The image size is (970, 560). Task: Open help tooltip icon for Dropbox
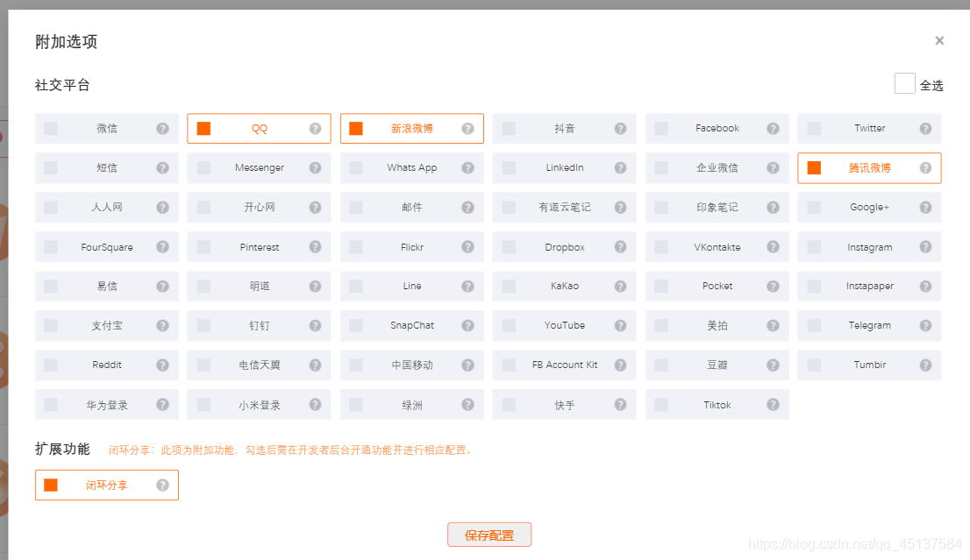tap(620, 246)
